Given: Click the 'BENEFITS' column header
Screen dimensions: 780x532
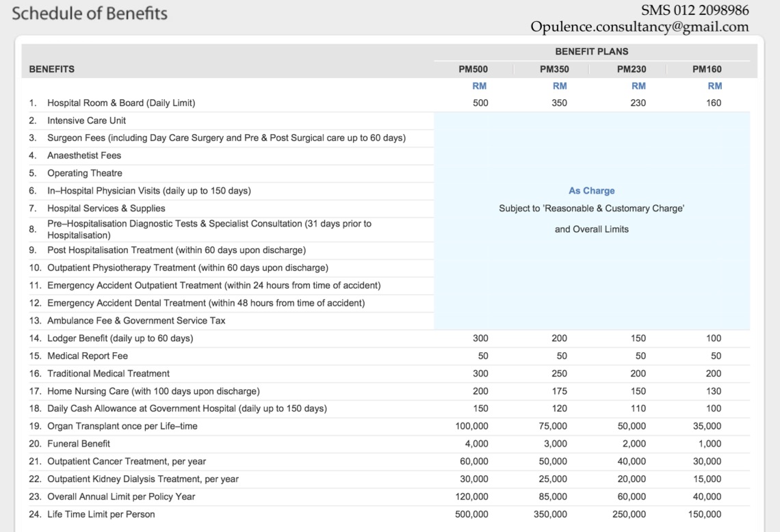Looking at the screenshot, I should coord(52,69).
